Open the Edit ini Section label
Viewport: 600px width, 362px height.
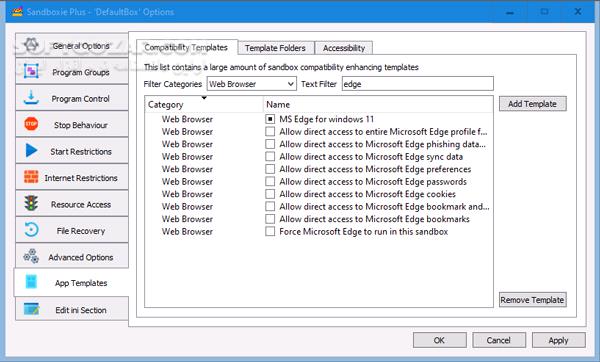[x=81, y=310]
